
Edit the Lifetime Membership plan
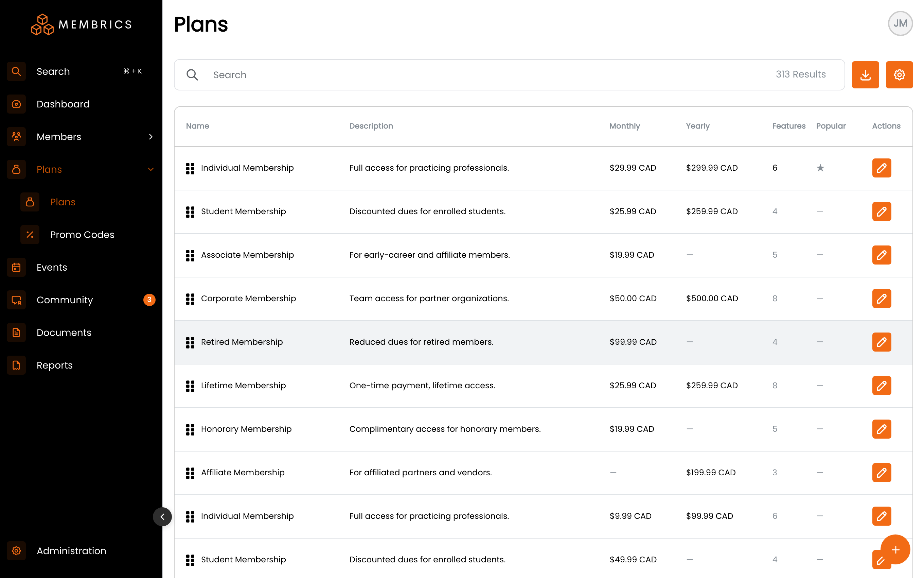[x=882, y=385]
